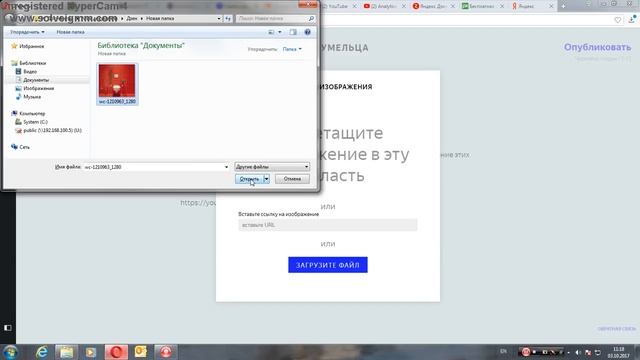Open Outlook from the taskbar
The height and width of the screenshot is (360, 640).
click(x=140, y=351)
